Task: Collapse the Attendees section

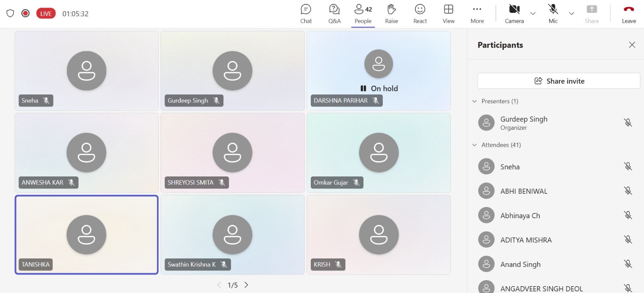Action: pyautogui.click(x=475, y=145)
